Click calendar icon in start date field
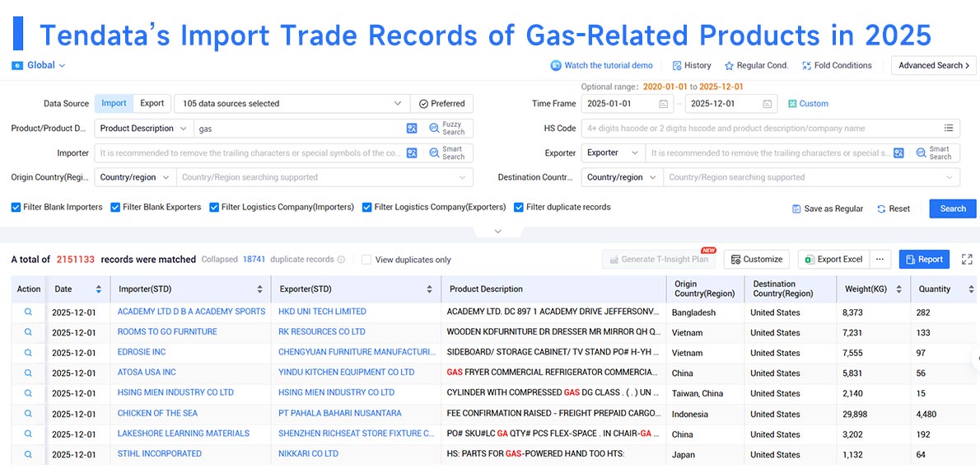The image size is (980, 474). point(663,104)
